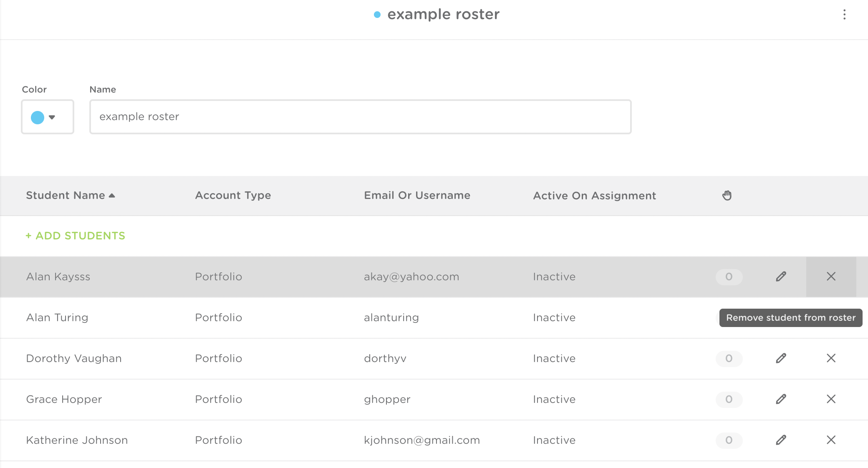Click pencil icon for Grace Hopper
Screen dimensions: 868x468
click(781, 399)
